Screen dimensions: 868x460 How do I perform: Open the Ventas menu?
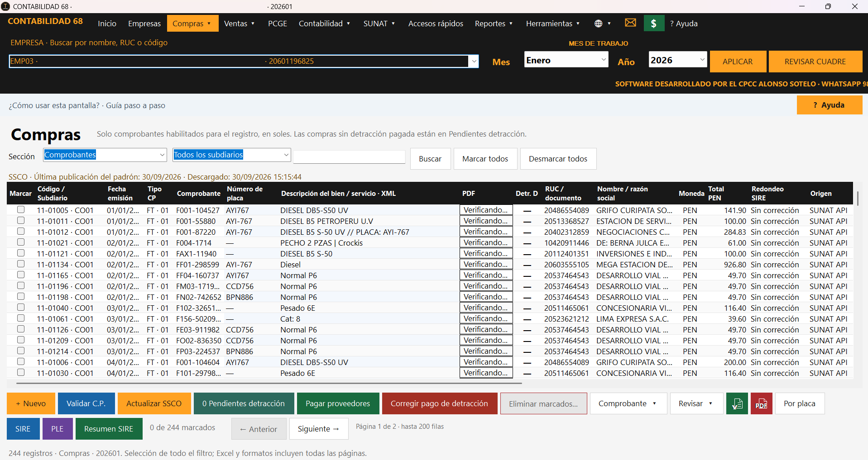(240, 24)
